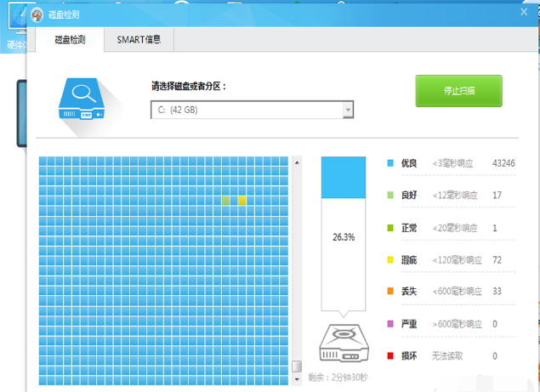Click the light green 良好 legend square

point(390,195)
